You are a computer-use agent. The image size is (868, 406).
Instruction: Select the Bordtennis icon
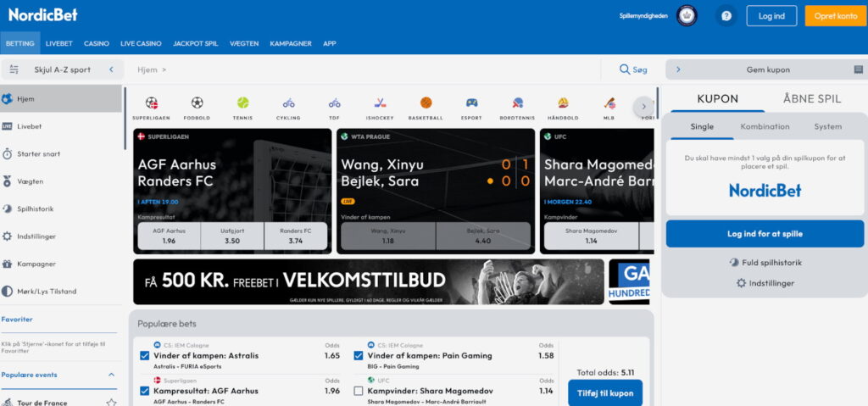tap(518, 103)
